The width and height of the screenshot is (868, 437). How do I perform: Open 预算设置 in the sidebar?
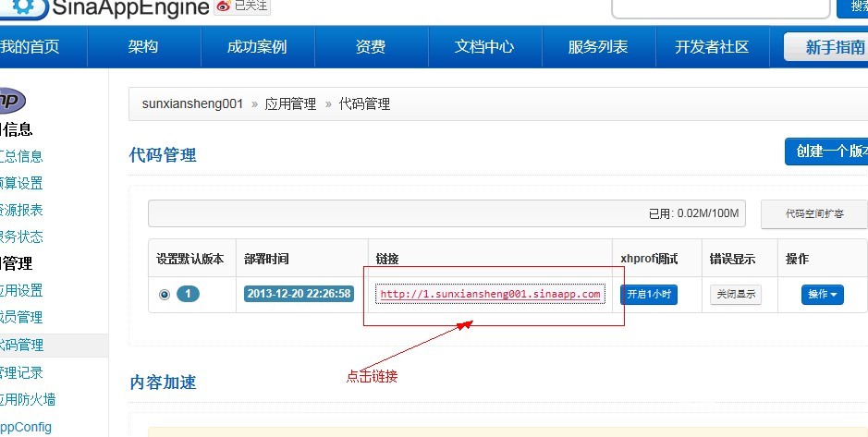point(21,183)
